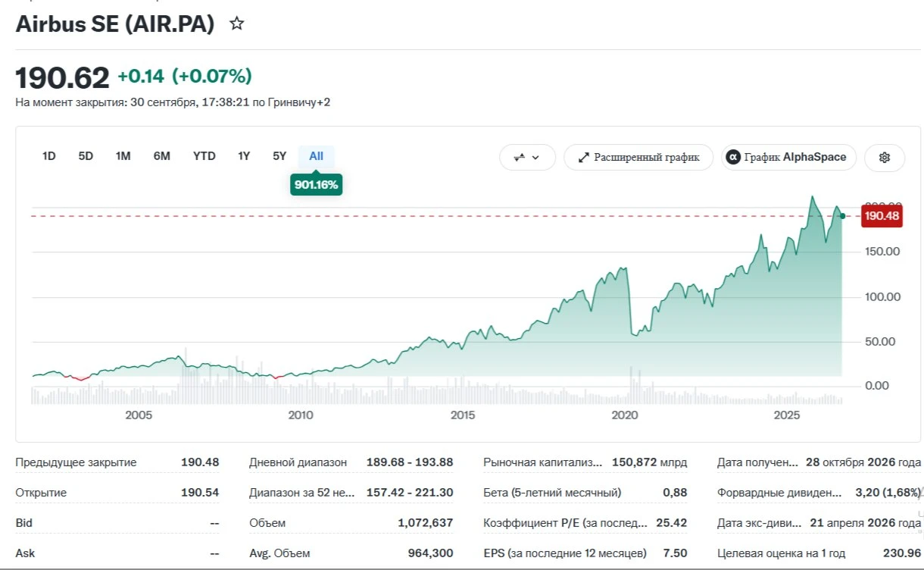Click the Открытие value 190.54

200,493
